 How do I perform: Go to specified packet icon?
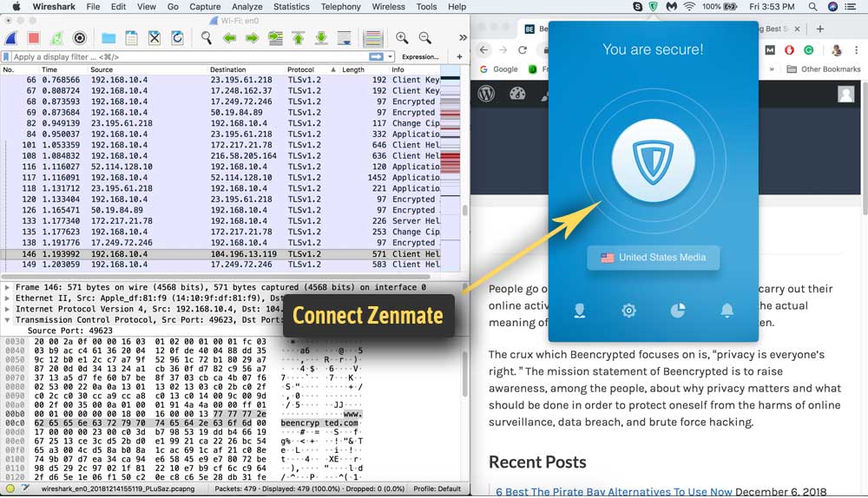tap(275, 38)
